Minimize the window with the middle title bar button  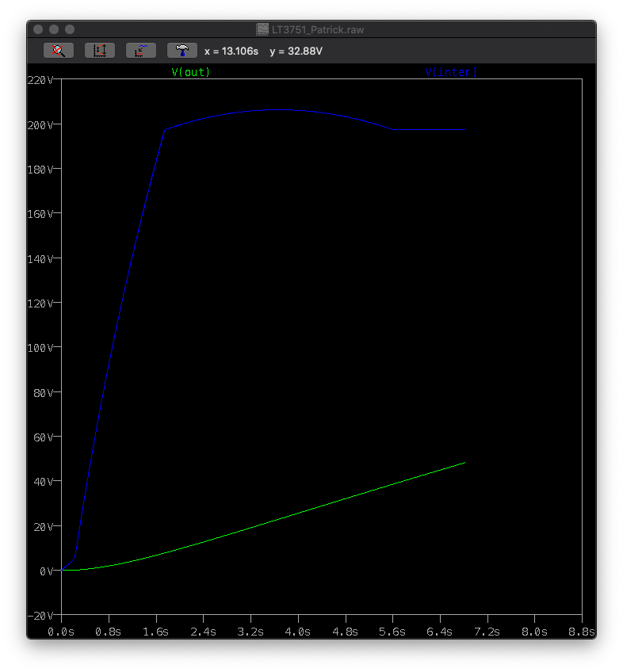pos(54,29)
